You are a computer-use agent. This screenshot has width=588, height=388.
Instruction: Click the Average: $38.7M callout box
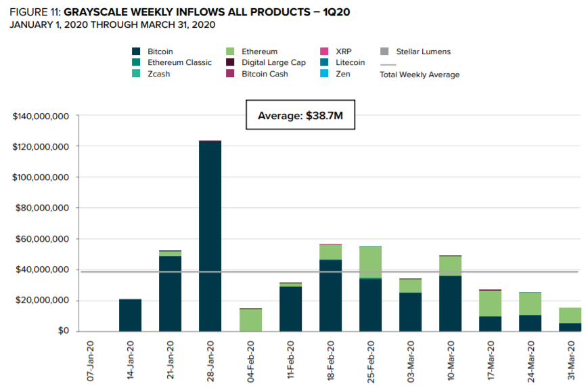(x=300, y=116)
